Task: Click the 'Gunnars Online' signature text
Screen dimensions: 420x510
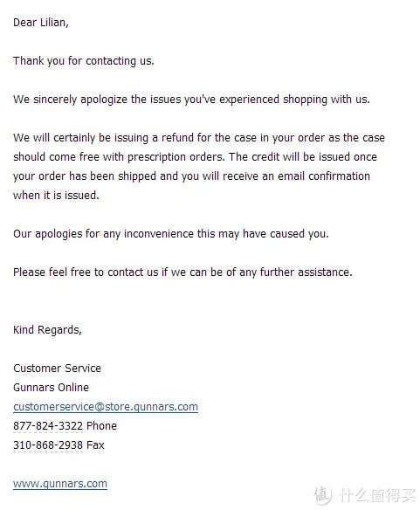Action: (x=51, y=388)
